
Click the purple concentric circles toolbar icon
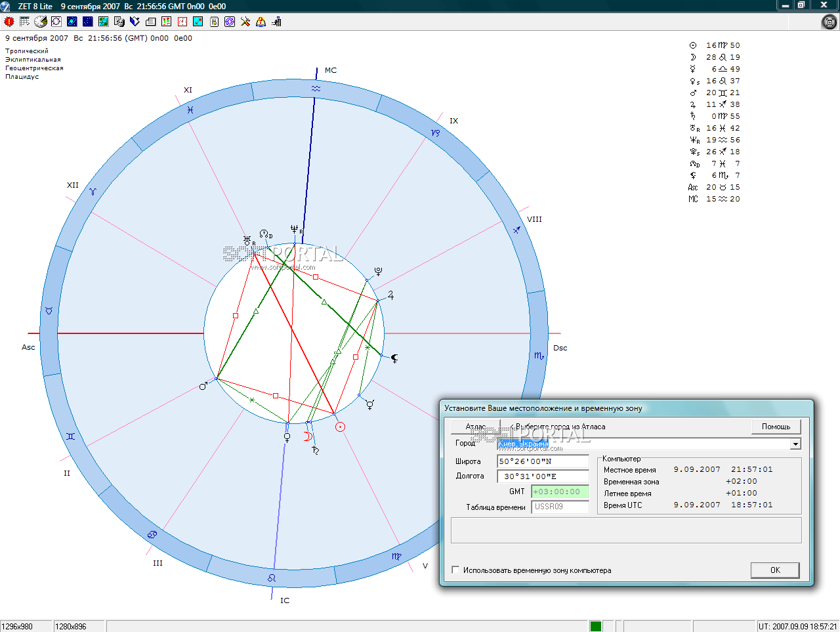point(230,22)
